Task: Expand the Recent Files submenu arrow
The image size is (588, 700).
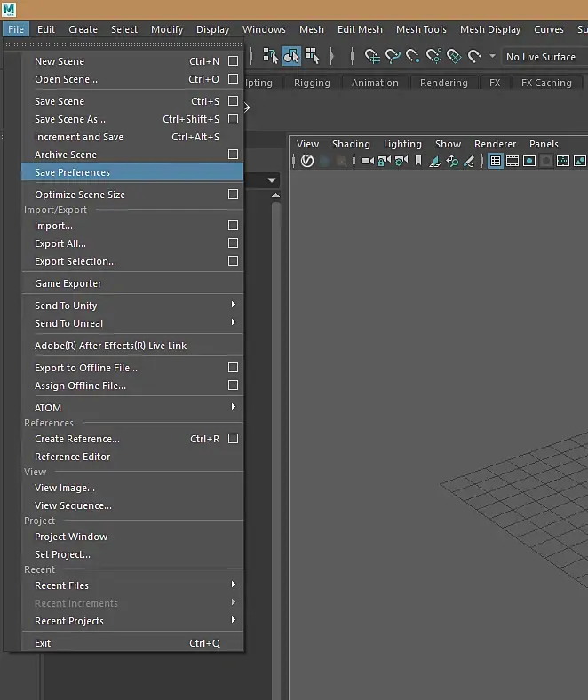Action: pos(233,585)
